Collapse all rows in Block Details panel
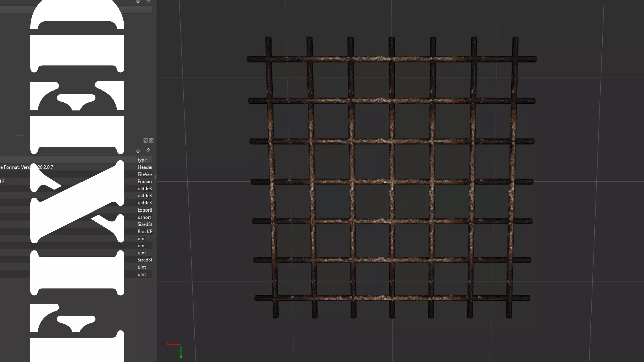This screenshot has width=644, height=362. (x=148, y=150)
